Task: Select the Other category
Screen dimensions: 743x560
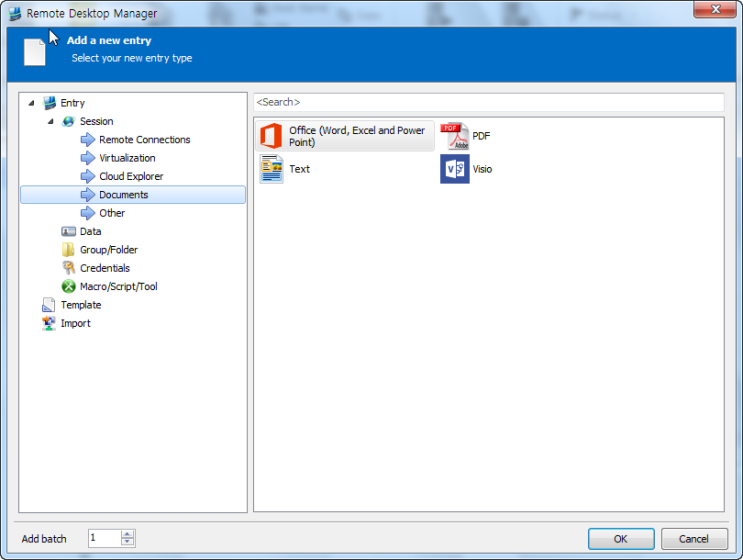Action: (112, 213)
